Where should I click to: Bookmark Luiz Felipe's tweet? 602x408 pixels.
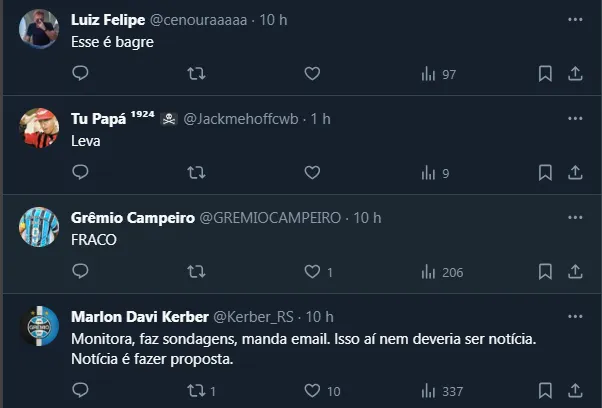click(x=545, y=74)
